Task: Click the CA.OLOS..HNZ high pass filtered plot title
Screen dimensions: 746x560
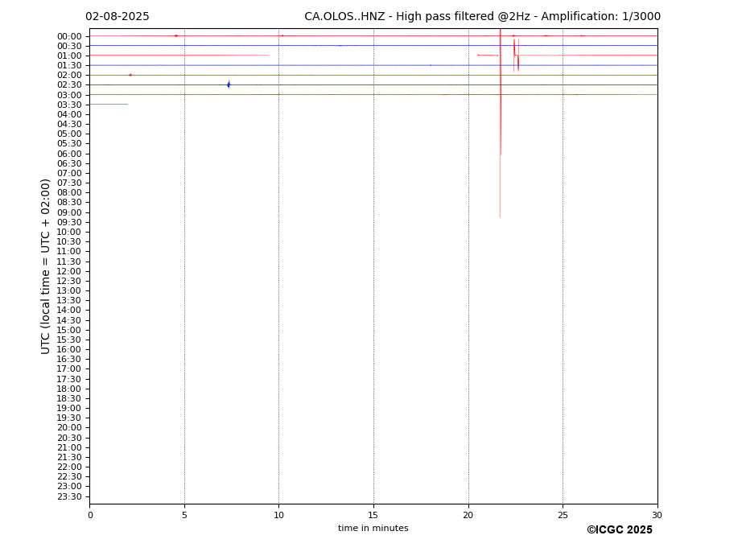Action: [x=482, y=17]
